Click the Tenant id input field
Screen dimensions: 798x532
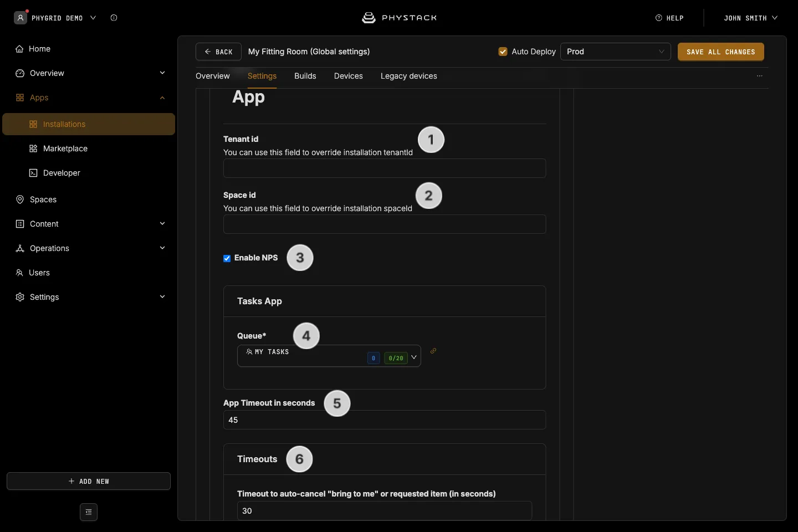[385, 168]
